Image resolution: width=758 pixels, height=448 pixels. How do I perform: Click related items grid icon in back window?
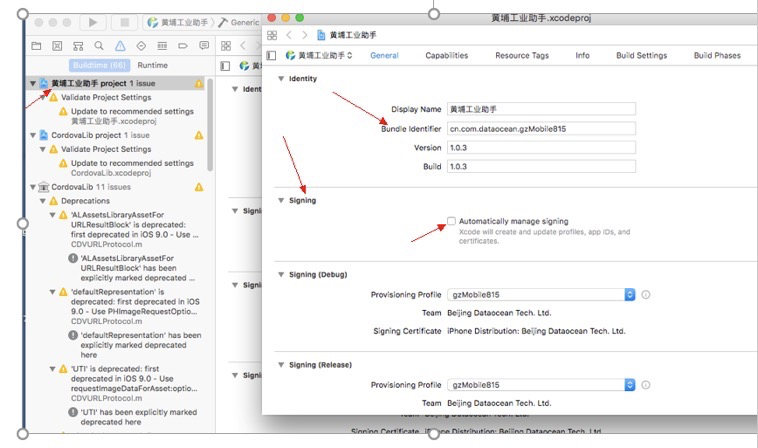point(226,46)
